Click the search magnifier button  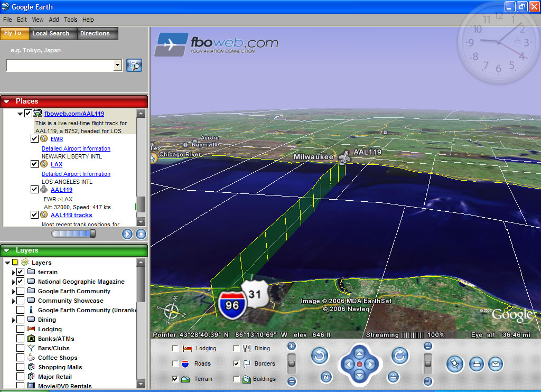coord(134,65)
